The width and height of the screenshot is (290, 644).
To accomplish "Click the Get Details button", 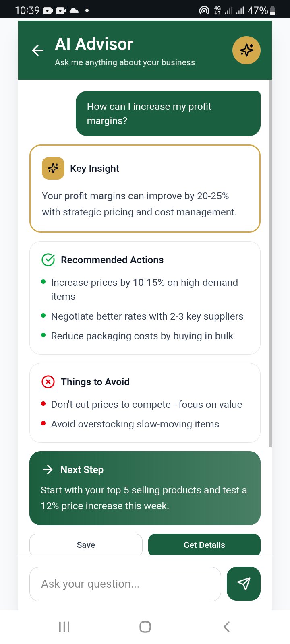I will [x=204, y=545].
